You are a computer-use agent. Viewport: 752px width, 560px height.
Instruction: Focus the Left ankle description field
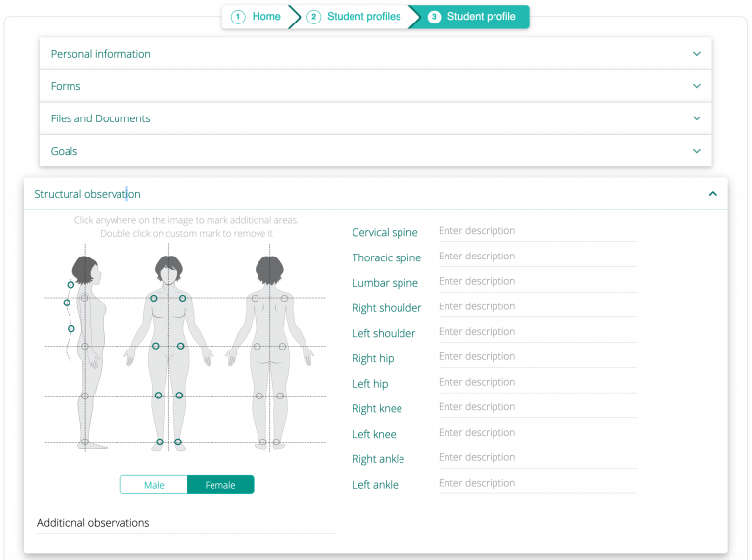click(x=537, y=483)
